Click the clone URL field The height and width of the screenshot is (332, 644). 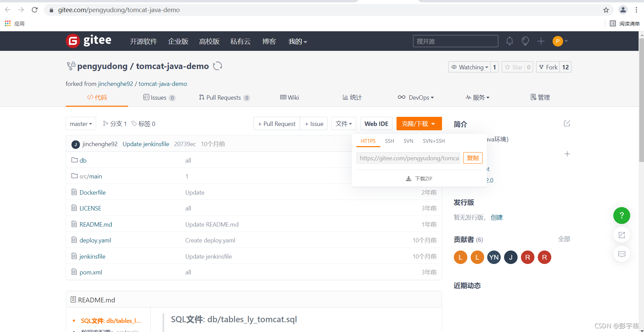tap(408, 158)
